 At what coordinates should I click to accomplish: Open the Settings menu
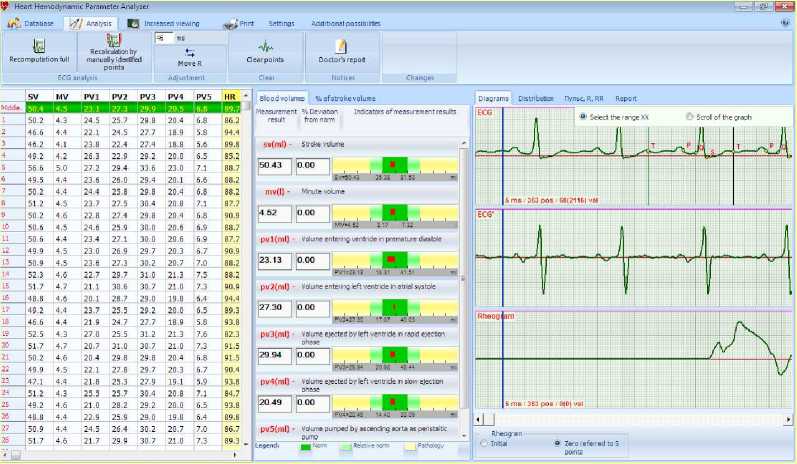(281, 22)
